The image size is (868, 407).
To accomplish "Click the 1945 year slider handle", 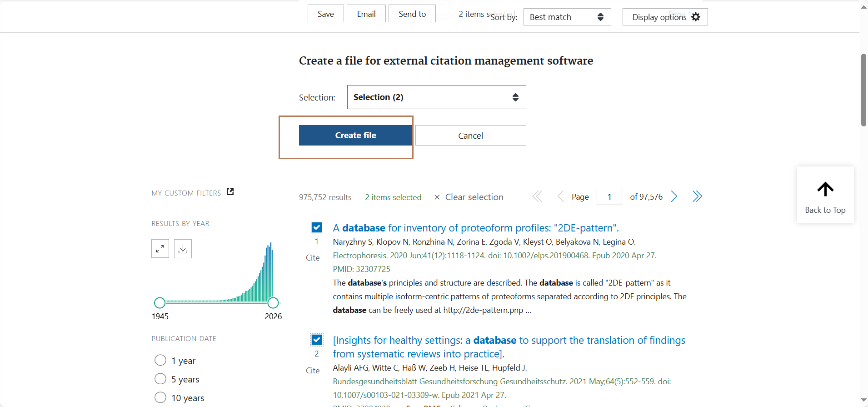I will (160, 302).
